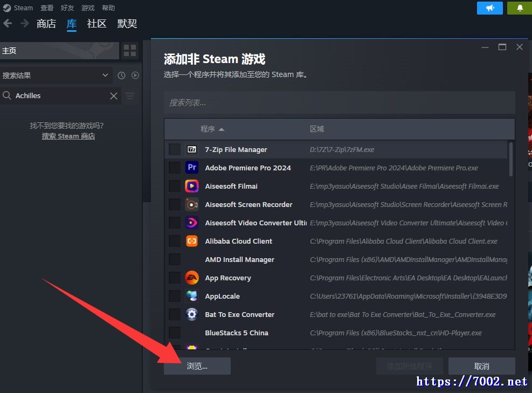The image size is (532, 393).
Task: Open the 游戏 menu
Action: (88, 8)
